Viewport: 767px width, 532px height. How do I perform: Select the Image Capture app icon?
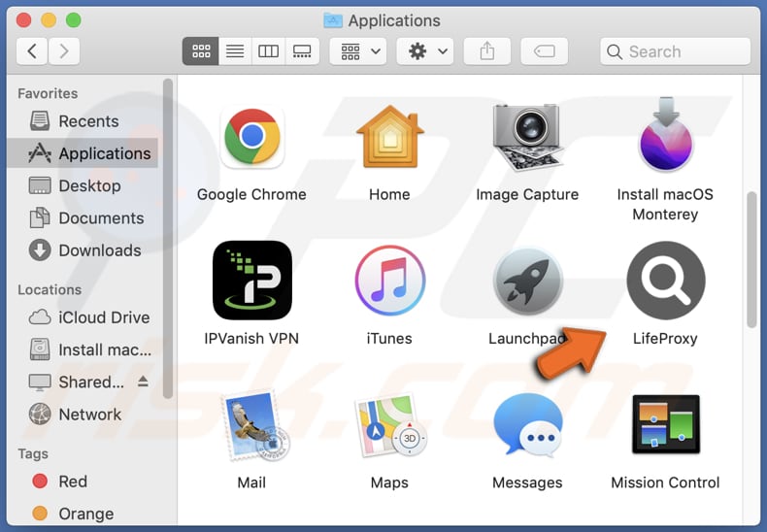click(x=527, y=137)
